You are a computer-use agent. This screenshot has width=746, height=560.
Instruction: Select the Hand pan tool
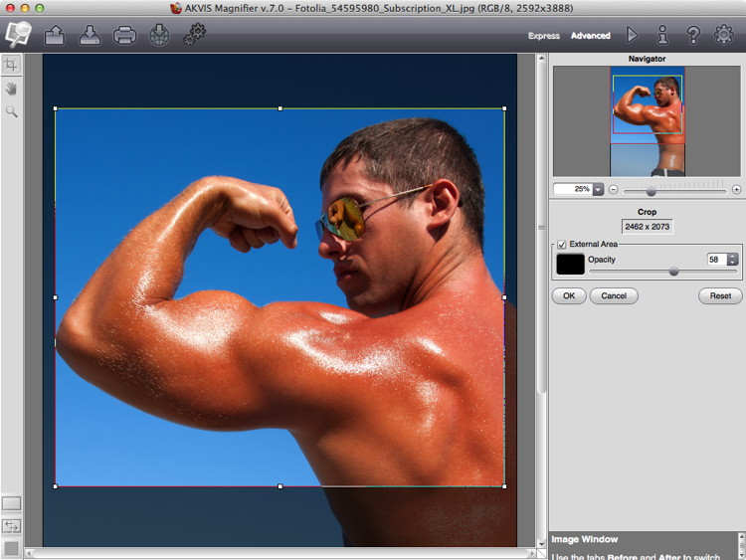(11, 89)
